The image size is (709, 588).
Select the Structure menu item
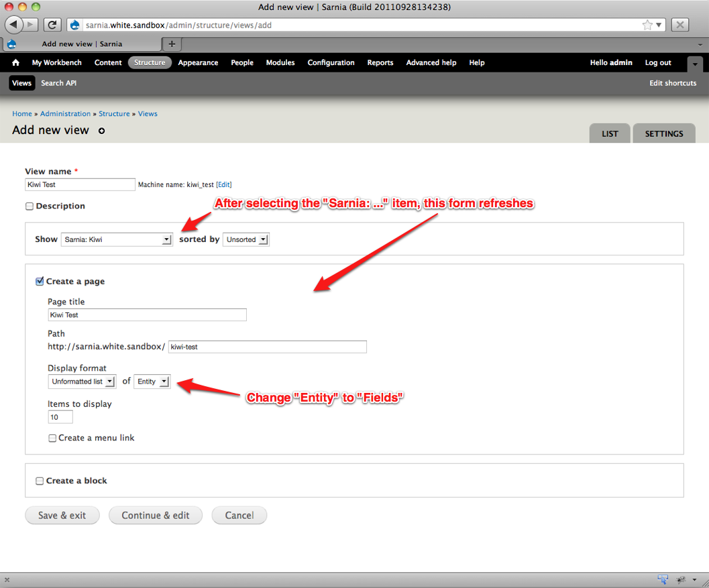(150, 62)
